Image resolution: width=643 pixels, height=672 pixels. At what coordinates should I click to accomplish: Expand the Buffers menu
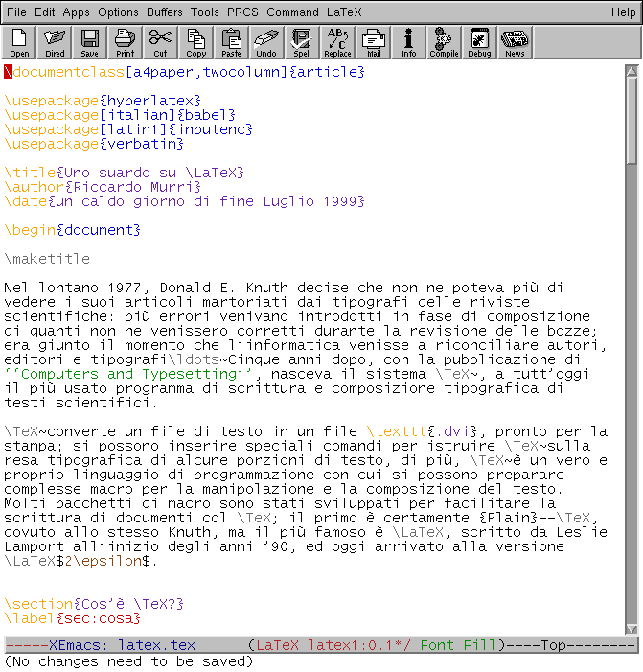coord(165,12)
